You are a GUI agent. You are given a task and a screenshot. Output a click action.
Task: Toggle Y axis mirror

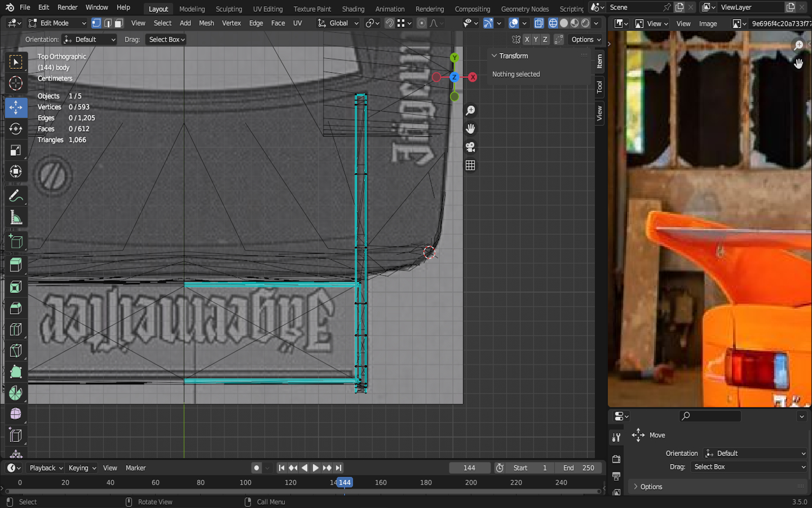(536, 40)
